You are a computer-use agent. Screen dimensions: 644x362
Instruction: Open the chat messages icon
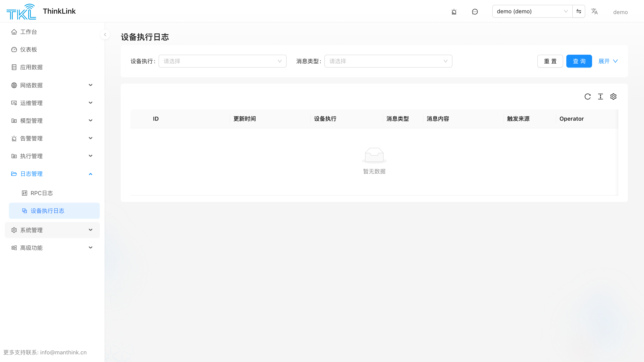[475, 11]
